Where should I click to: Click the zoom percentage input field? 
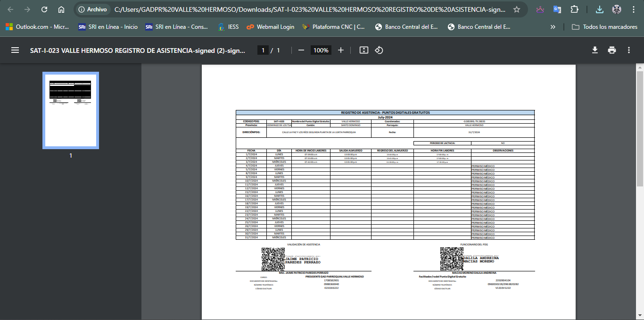[321, 50]
